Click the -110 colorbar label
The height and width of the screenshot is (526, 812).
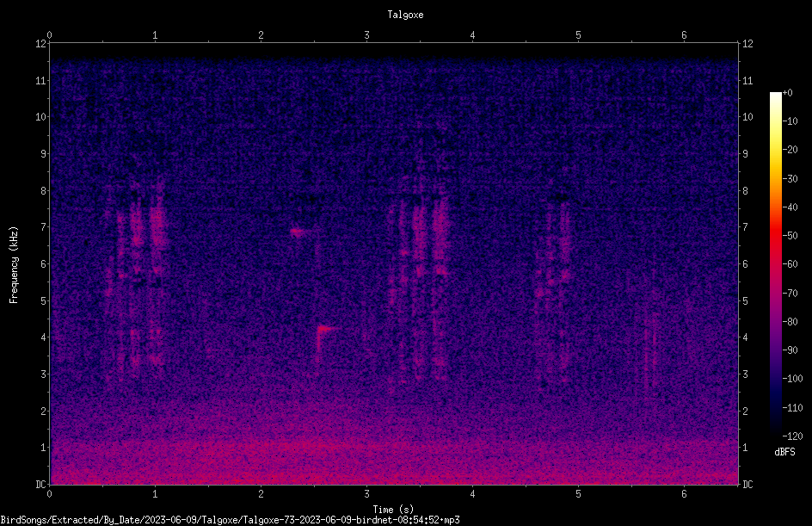[x=793, y=408]
